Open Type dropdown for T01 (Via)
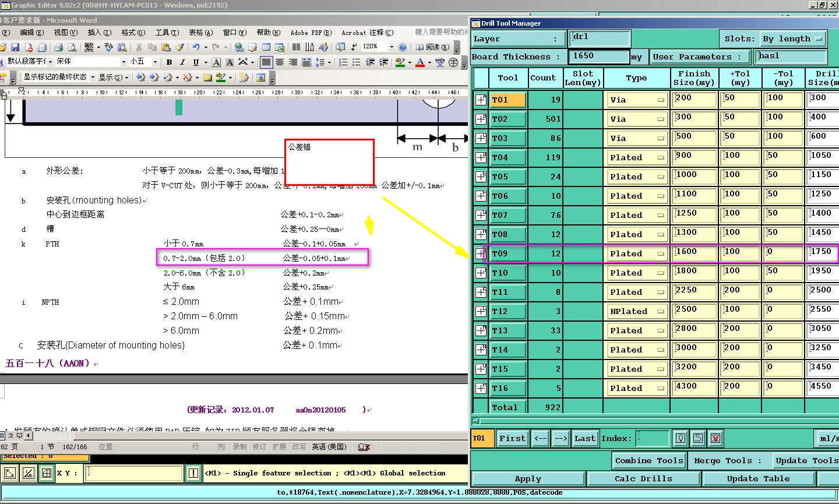This screenshot has height=504, width=839. point(637,100)
